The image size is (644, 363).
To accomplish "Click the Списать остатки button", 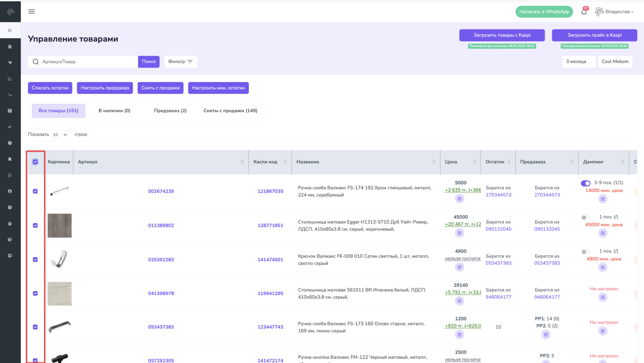I will pyautogui.click(x=50, y=88).
